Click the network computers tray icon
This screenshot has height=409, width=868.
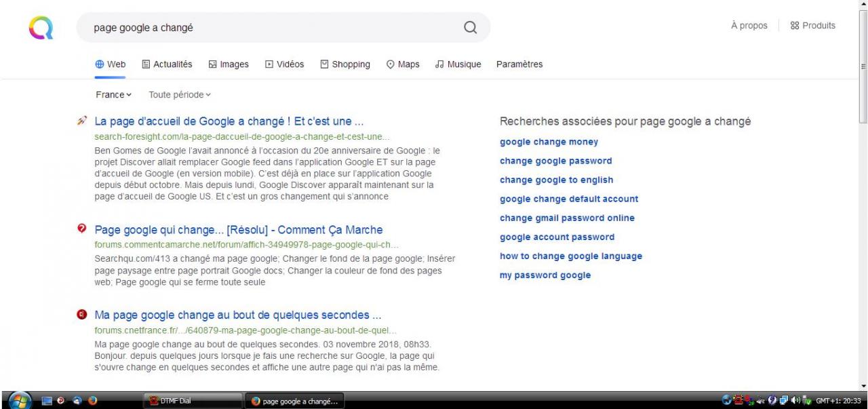(784, 400)
